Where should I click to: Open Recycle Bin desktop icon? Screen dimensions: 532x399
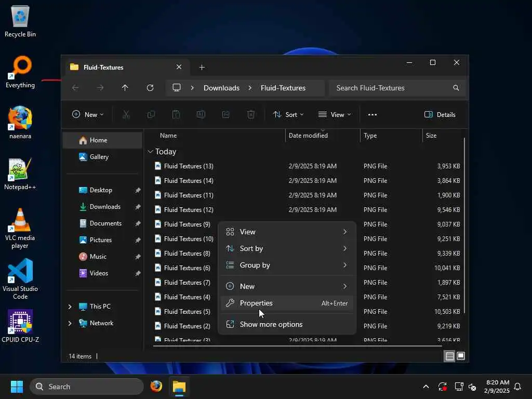(x=20, y=21)
